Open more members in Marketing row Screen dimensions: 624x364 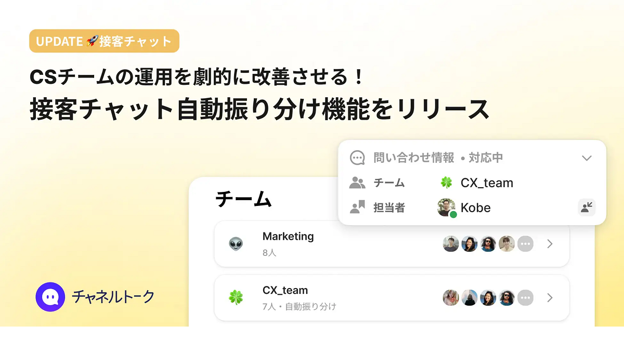[526, 244]
